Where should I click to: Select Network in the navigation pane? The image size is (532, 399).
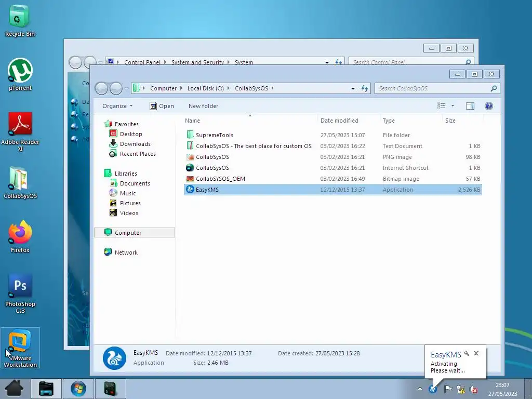126,252
